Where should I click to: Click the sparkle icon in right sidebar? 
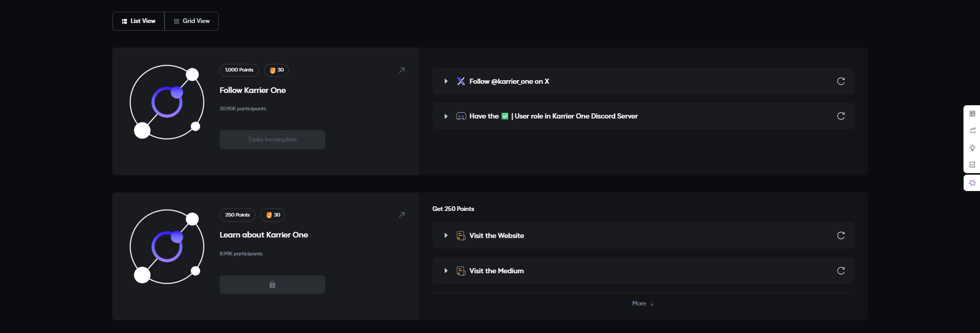pyautogui.click(x=972, y=183)
